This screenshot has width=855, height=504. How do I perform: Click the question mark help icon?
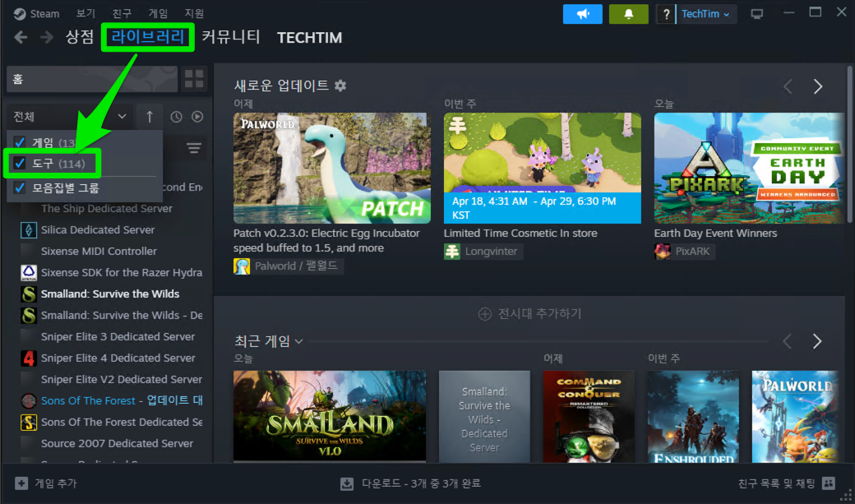pyautogui.click(x=666, y=14)
